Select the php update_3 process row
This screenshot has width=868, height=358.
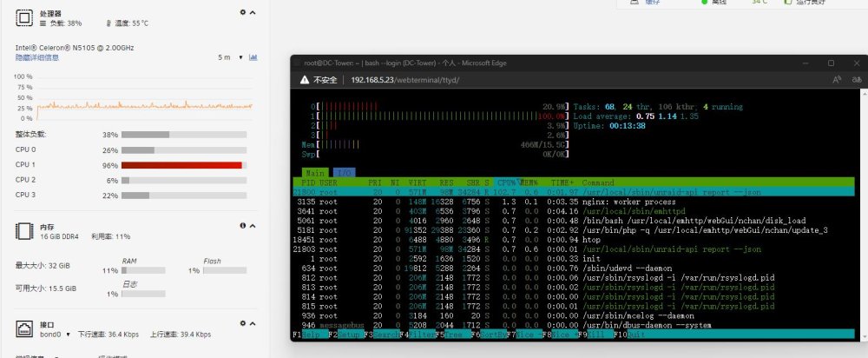pyautogui.click(x=574, y=230)
